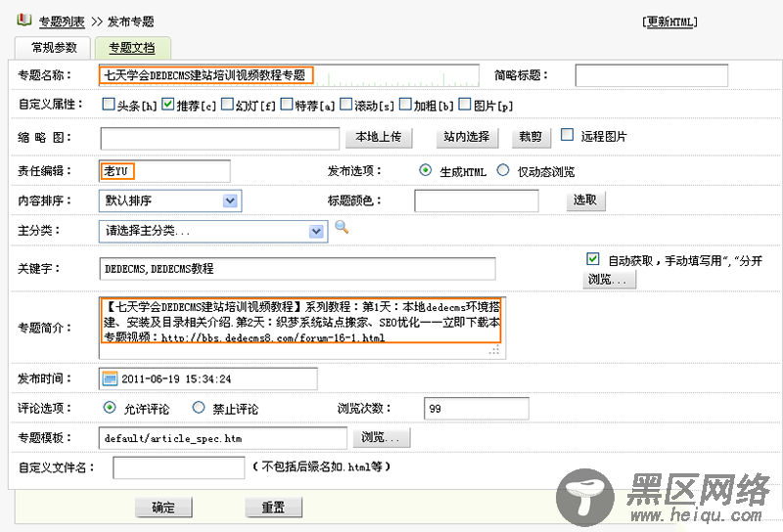The width and height of the screenshot is (783, 532).
Task: Click the 关键字 input field
Action: [x=298, y=269]
